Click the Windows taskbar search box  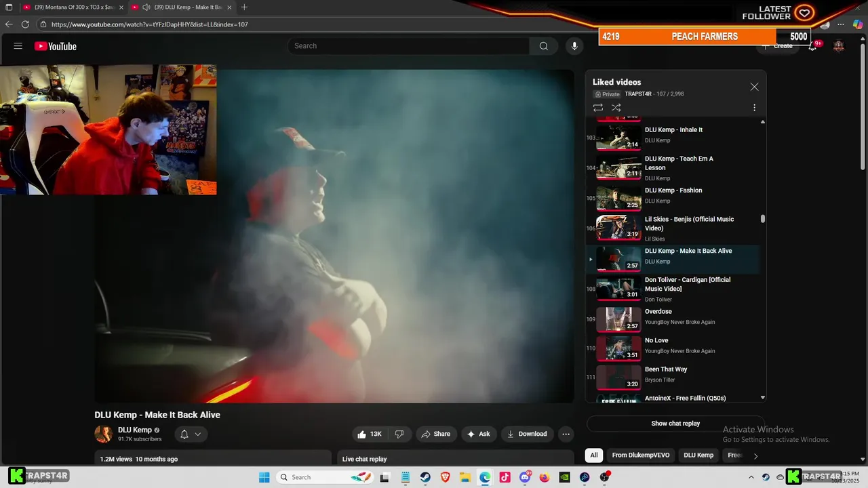pos(326,477)
